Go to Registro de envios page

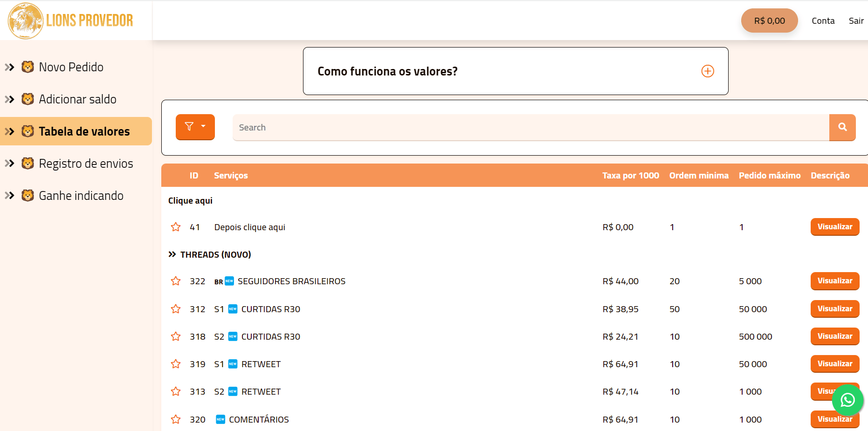tap(86, 164)
